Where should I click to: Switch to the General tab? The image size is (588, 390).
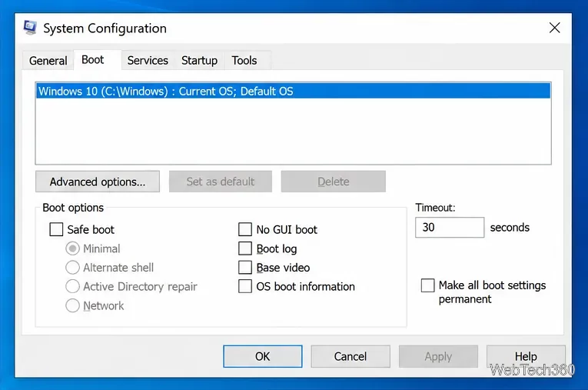point(48,61)
